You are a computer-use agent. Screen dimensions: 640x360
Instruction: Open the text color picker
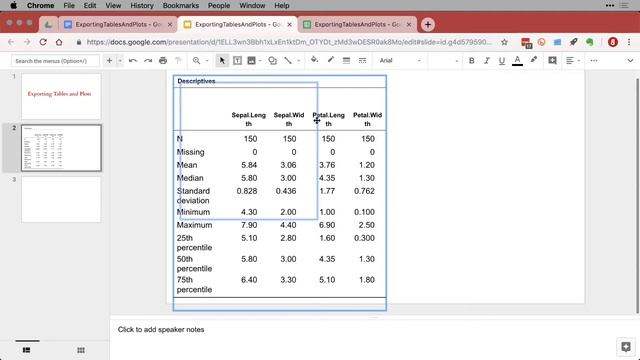pyautogui.click(x=517, y=60)
